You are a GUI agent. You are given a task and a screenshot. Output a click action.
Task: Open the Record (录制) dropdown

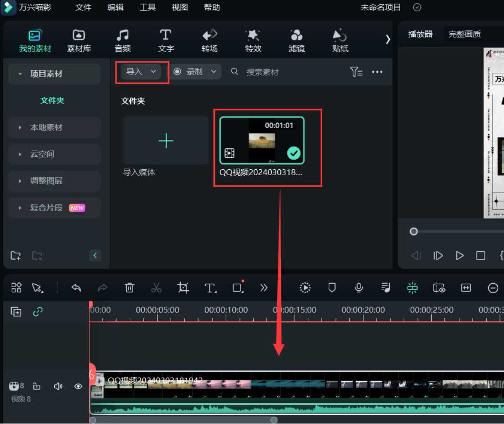pyautogui.click(x=196, y=72)
